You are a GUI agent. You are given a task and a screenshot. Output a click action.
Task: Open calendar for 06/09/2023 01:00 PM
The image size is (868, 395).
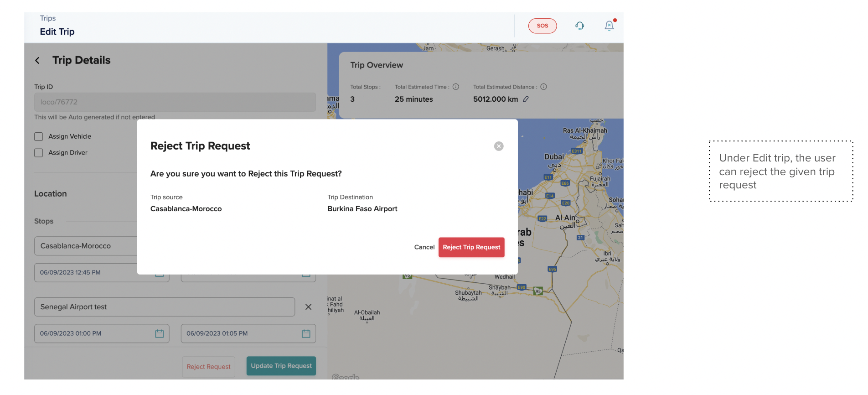click(159, 334)
